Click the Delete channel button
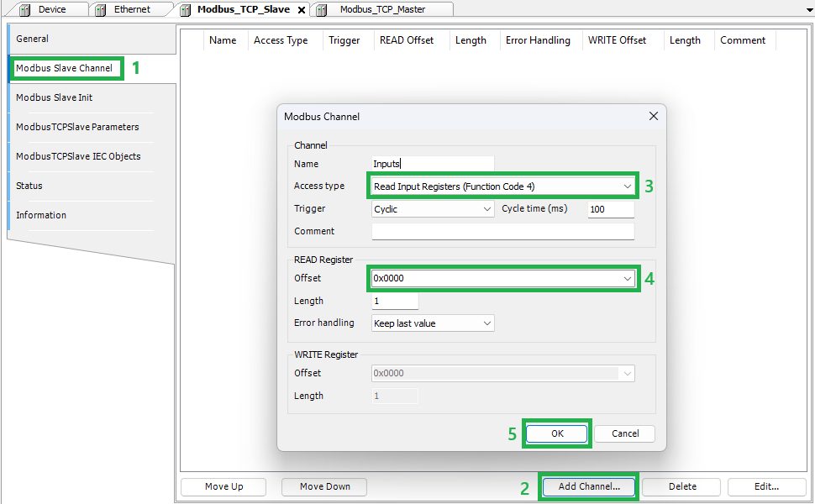Viewport: 815px width, 504px height. tap(682, 486)
